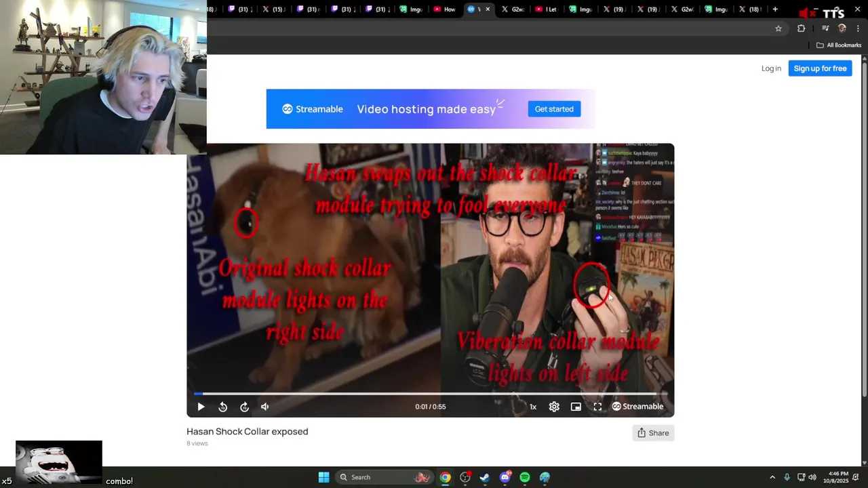The height and width of the screenshot is (488, 868).
Task: Close the active Streamable tab
Action: click(x=488, y=9)
